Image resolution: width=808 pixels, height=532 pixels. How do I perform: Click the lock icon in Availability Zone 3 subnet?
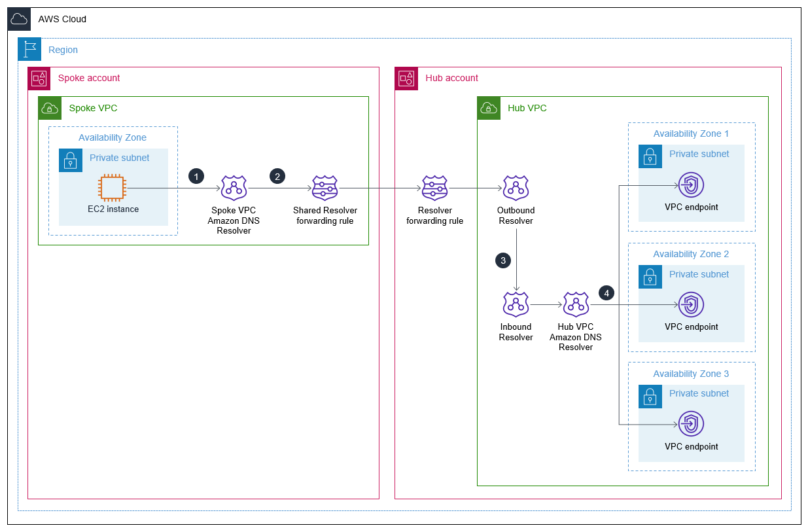pyautogui.click(x=650, y=395)
